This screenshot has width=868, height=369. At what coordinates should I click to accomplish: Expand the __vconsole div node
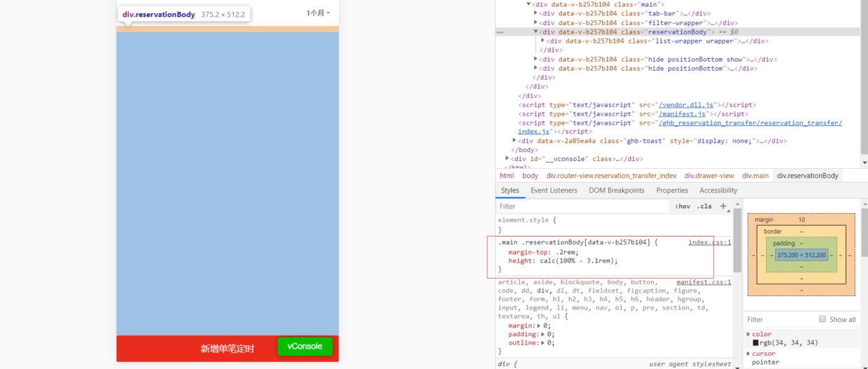[x=507, y=158]
